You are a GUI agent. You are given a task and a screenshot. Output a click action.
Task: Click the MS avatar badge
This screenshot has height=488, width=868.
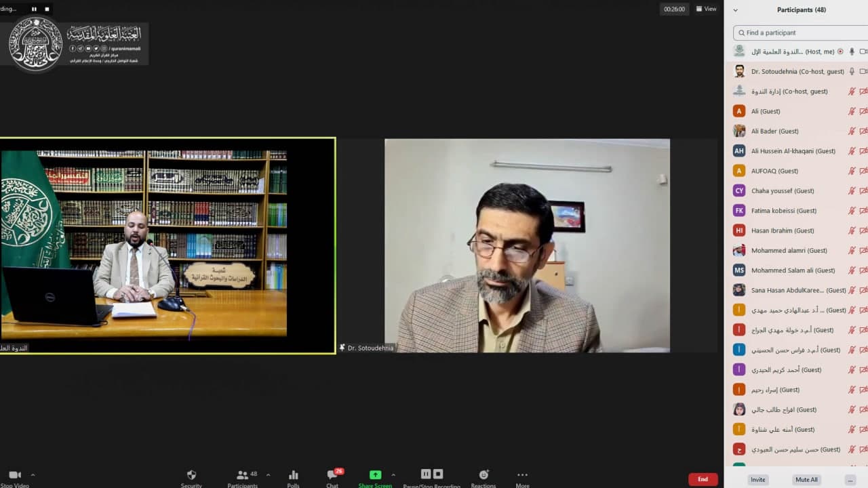click(x=739, y=270)
